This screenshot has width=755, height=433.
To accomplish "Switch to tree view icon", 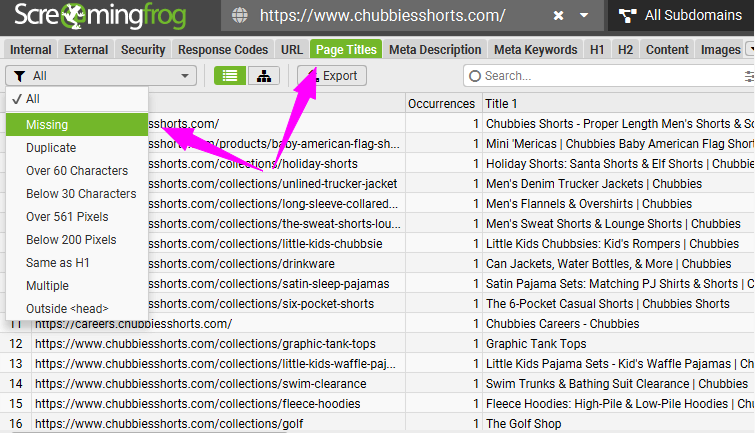I will 263,76.
